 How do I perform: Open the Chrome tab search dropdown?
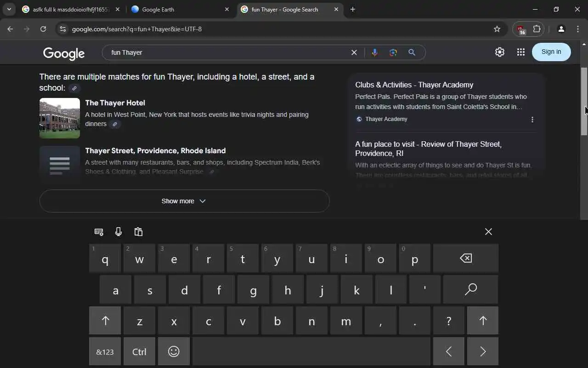(9, 9)
